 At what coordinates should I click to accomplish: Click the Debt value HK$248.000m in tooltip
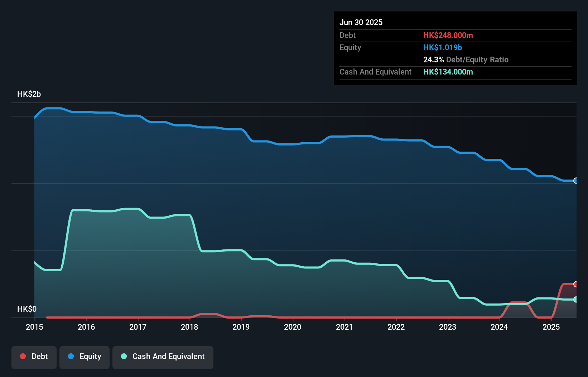tap(448, 35)
